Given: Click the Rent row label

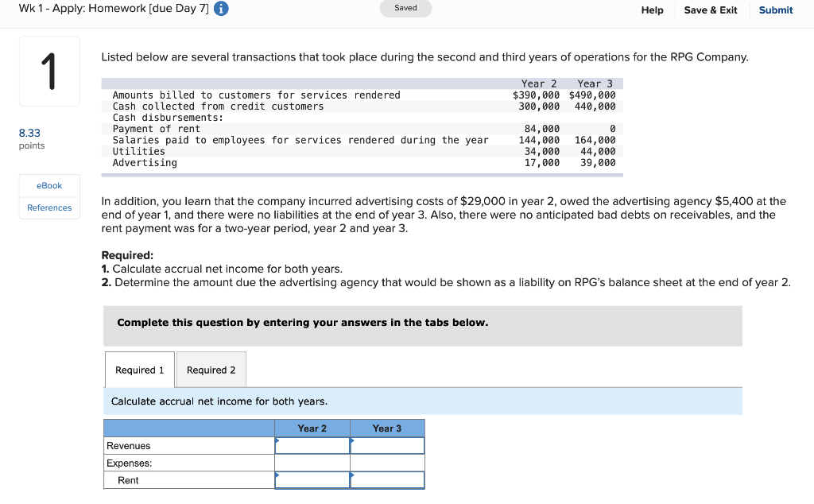Looking at the screenshot, I should [x=128, y=480].
